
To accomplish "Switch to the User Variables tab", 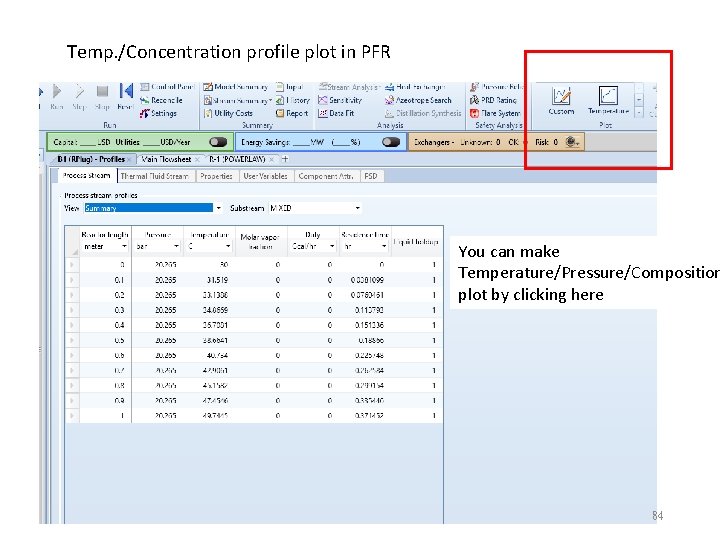I will click(265, 176).
